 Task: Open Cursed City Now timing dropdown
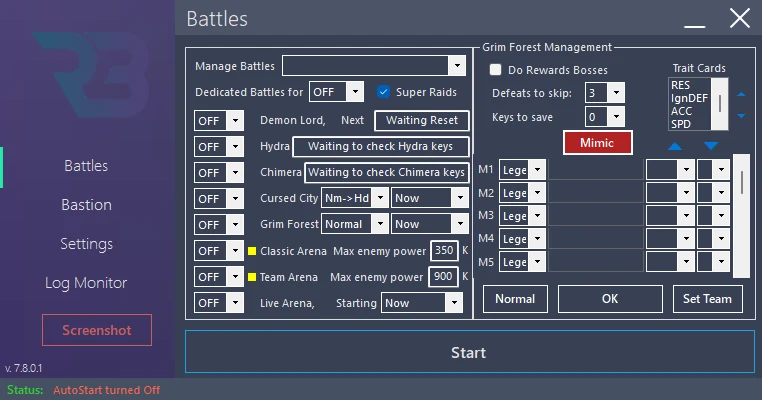click(x=430, y=198)
